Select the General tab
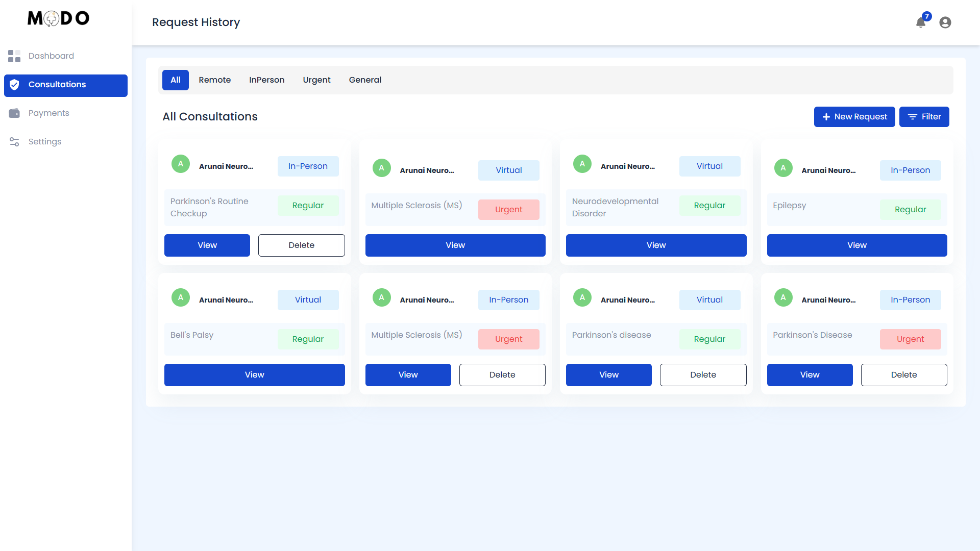 (x=365, y=80)
